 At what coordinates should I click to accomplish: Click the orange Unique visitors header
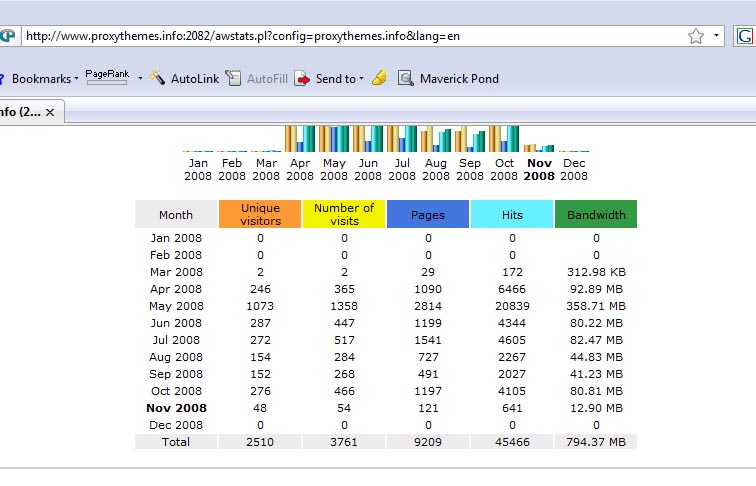click(x=260, y=214)
